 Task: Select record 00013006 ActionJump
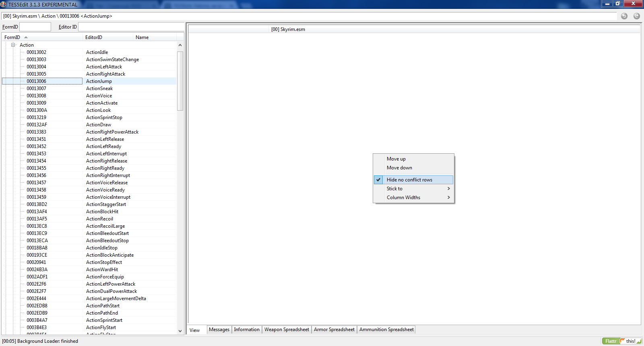(89, 81)
